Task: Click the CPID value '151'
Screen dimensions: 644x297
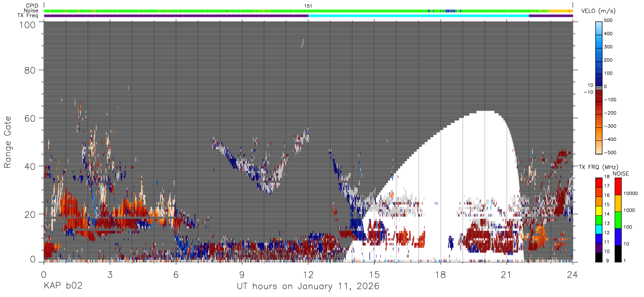Action: [308, 6]
